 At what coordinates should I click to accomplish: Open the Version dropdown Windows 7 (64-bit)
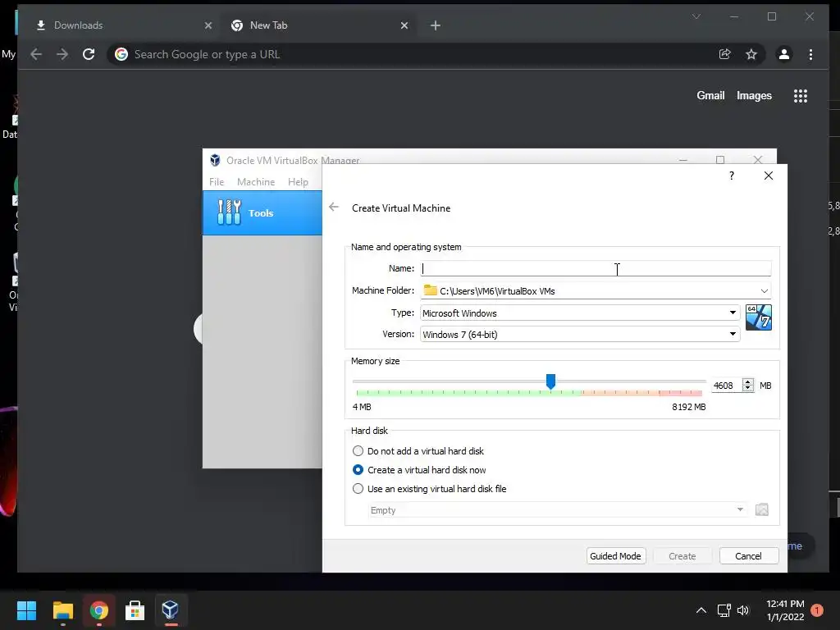(580, 335)
